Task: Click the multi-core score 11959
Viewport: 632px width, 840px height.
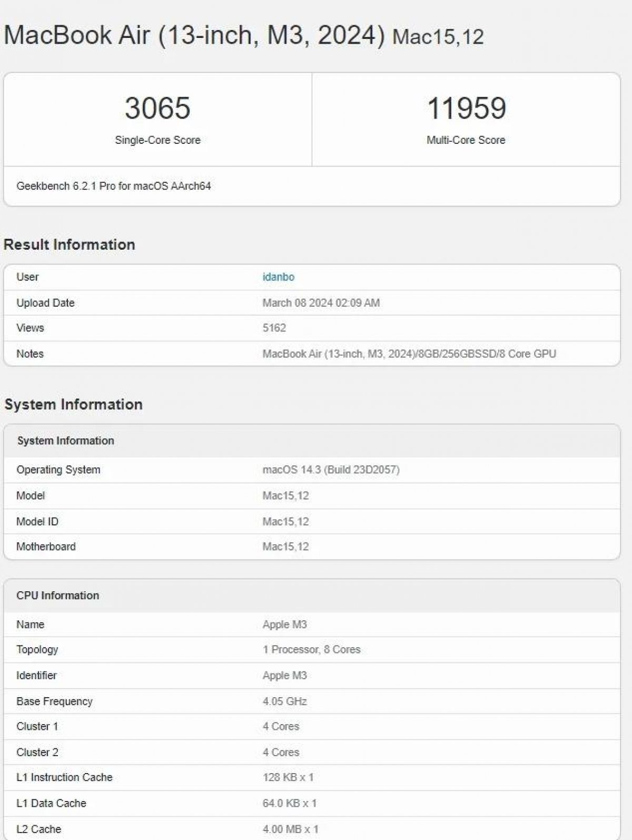Action: (466, 108)
